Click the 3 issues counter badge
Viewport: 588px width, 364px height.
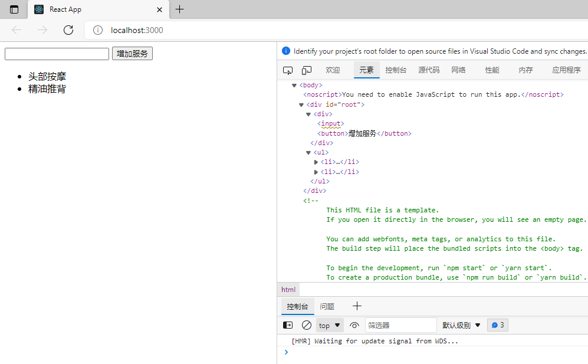click(x=498, y=325)
